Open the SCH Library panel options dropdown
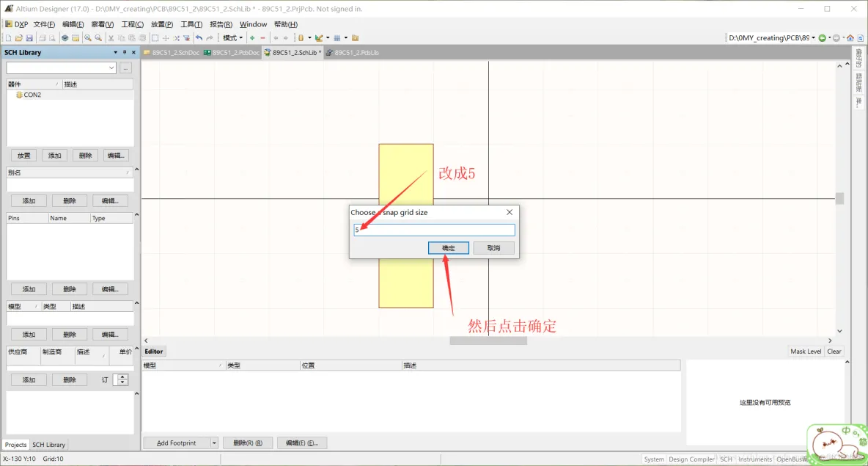 pyautogui.click(x=115, y=53)
